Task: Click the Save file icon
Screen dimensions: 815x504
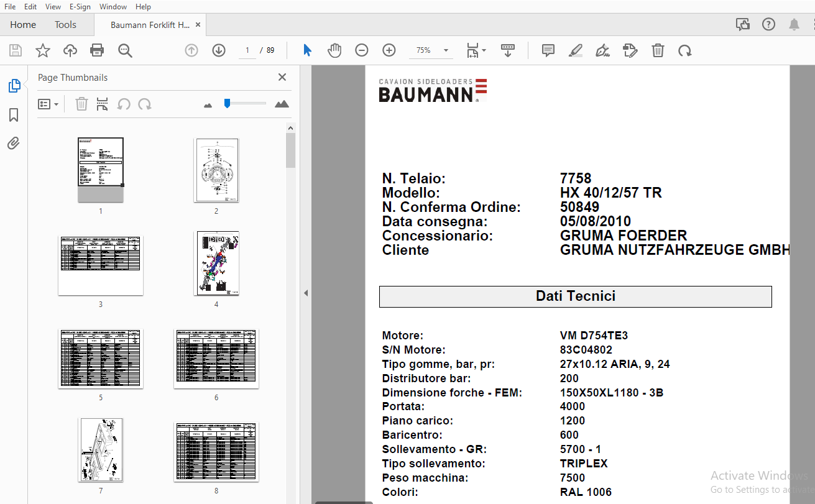Action: tap(16, 50)
